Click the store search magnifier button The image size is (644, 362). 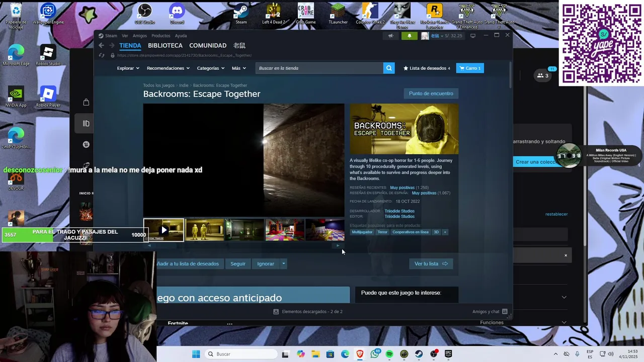pyautogui.click(x=389, y=68)
